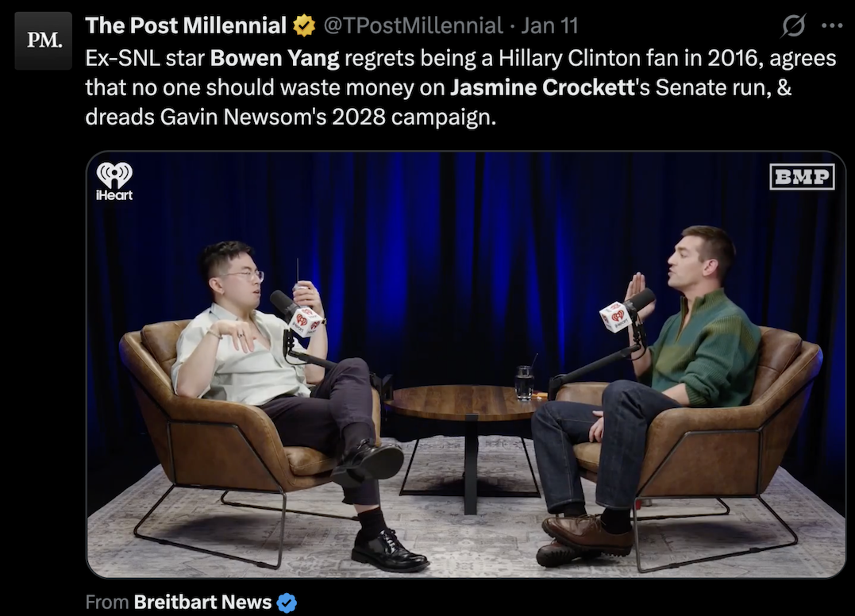Open the Jan 11 timestamp link
855x616 pixels.
[x=549, y=25]
